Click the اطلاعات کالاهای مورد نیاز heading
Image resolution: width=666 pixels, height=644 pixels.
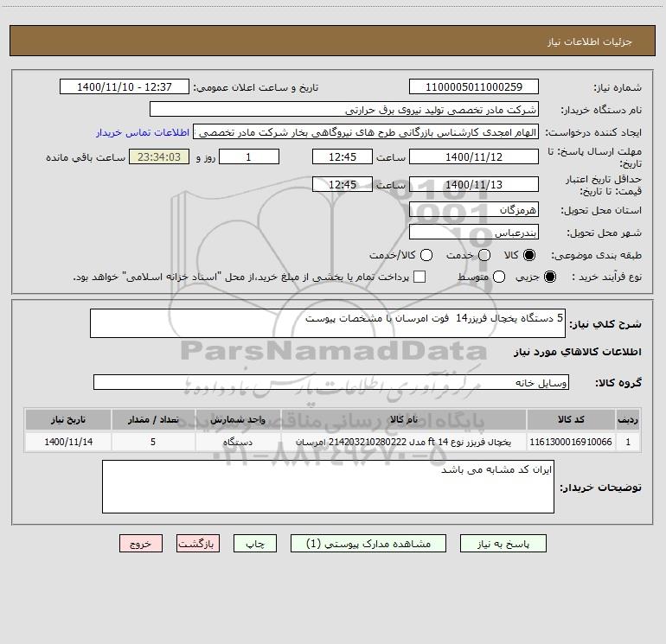tap(577, 352)
